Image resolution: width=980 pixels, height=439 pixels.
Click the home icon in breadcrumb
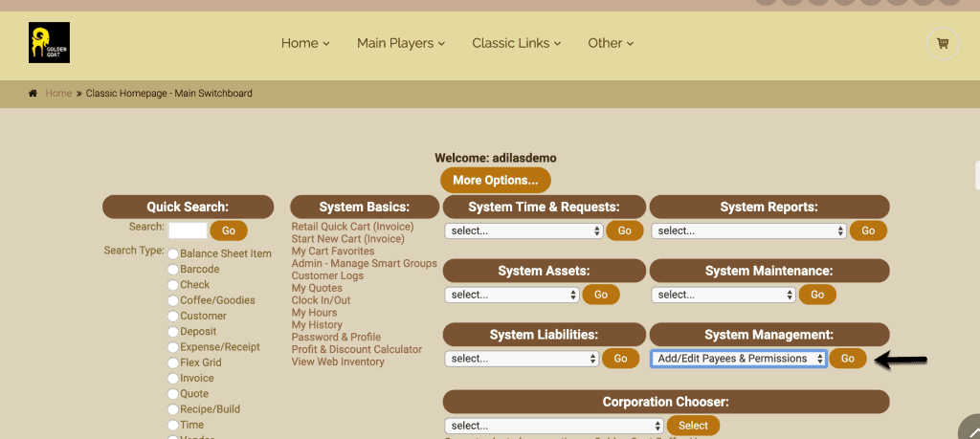[x=33, y=94]
